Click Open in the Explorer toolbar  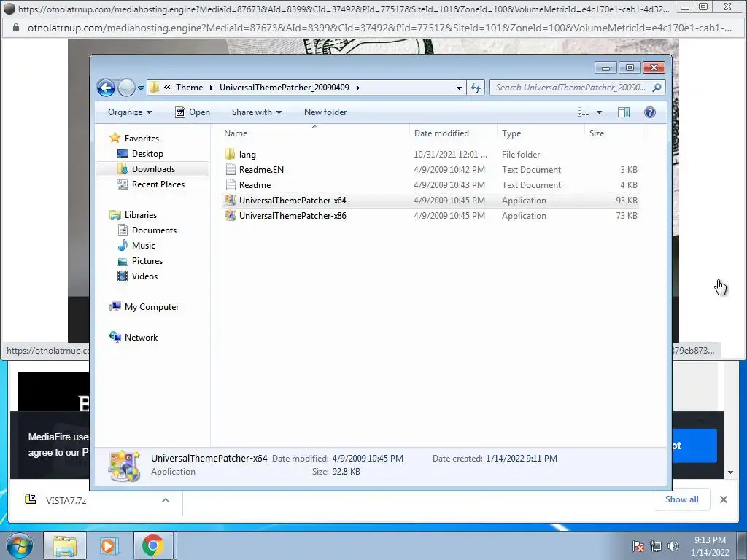pyautogui.click(x=193, y=112)
